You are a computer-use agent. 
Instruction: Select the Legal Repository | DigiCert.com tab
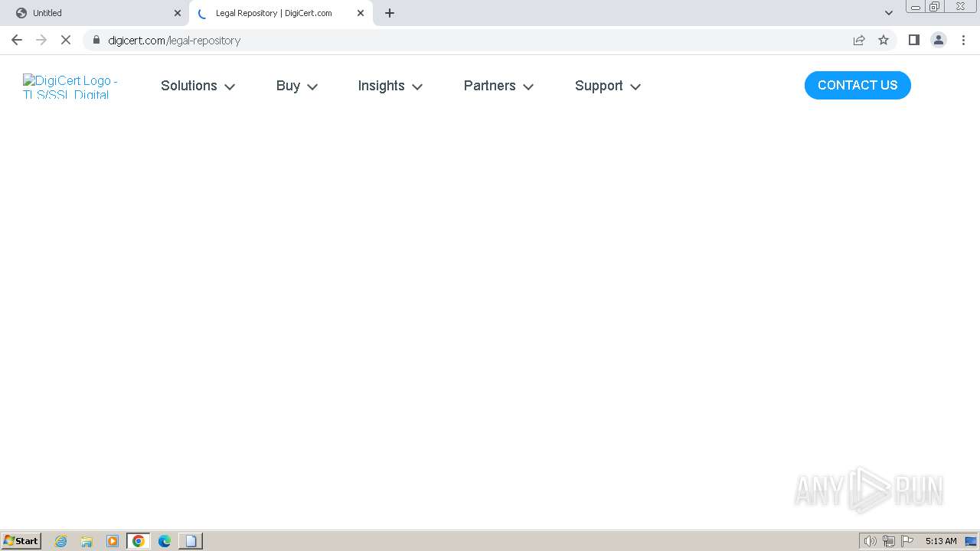click(281, 13)
